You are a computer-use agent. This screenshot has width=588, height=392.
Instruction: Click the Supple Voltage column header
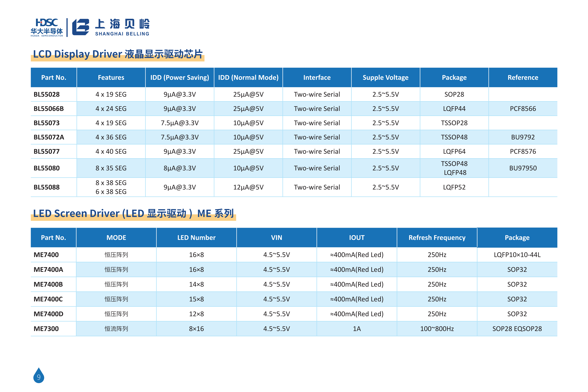pyautogui.click(x=386, y=78)
